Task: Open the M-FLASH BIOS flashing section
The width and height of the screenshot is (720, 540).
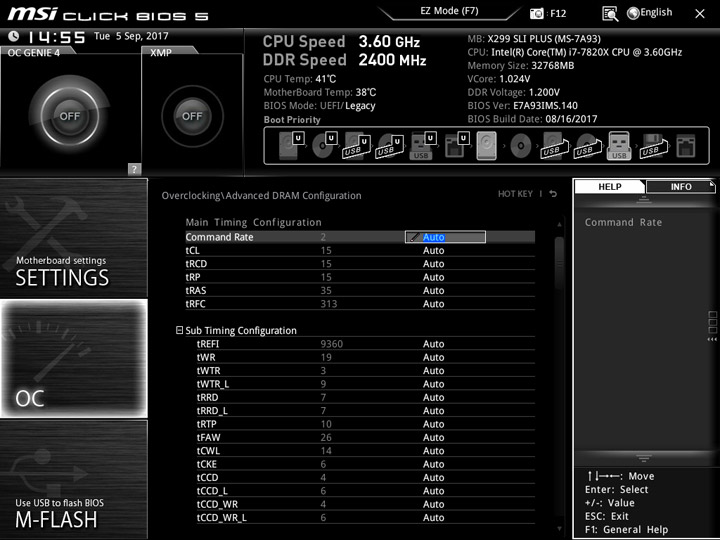Action: pos(73,479)
